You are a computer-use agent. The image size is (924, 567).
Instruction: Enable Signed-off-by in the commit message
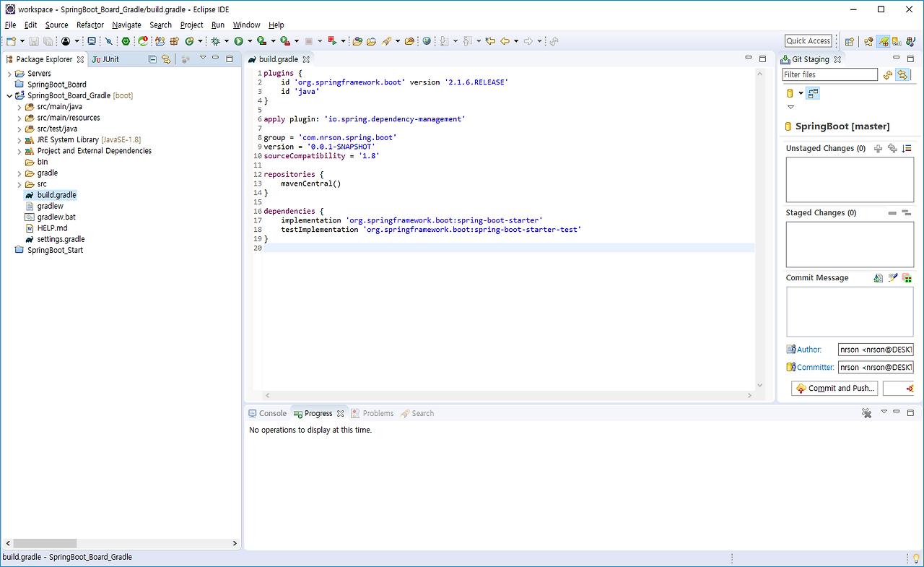(893, 277)
